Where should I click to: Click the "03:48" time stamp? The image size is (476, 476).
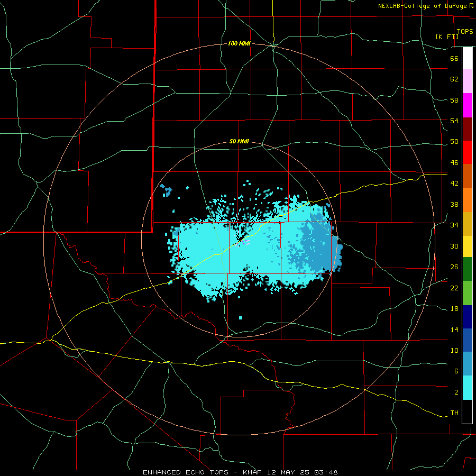tap(326, 472)
